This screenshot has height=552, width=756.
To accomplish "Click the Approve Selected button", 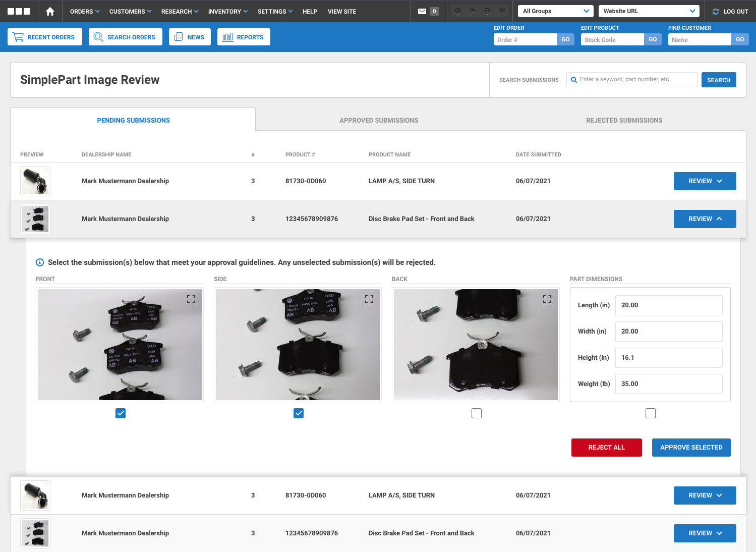I will (x=691, y=448).
